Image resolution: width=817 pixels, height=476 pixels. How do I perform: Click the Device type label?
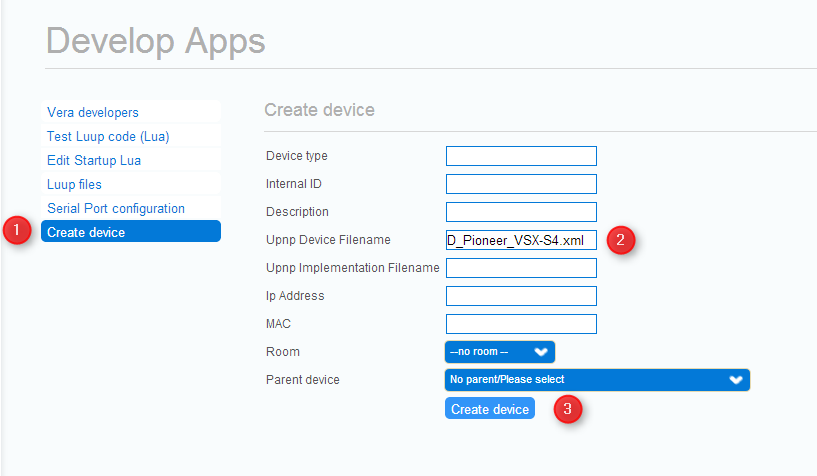point(296,156)
